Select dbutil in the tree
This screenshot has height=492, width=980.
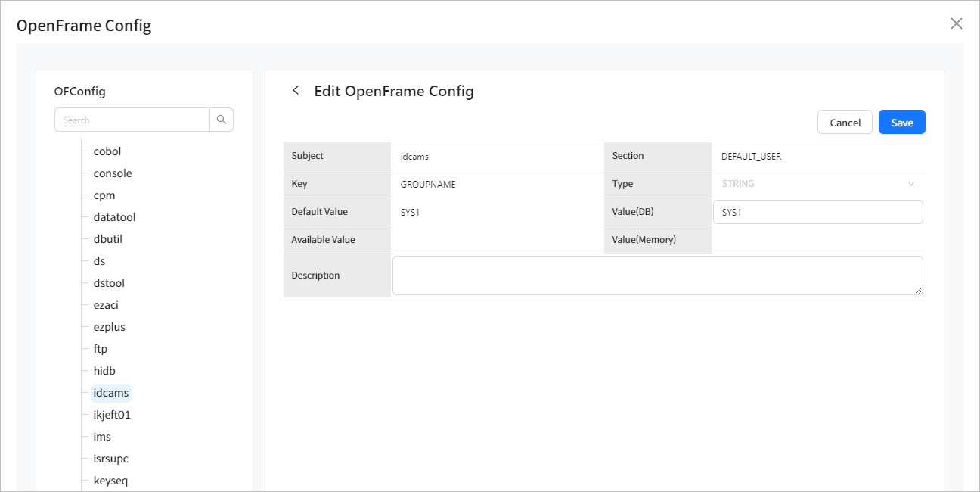pyautogui.click(x=108, y=239)
